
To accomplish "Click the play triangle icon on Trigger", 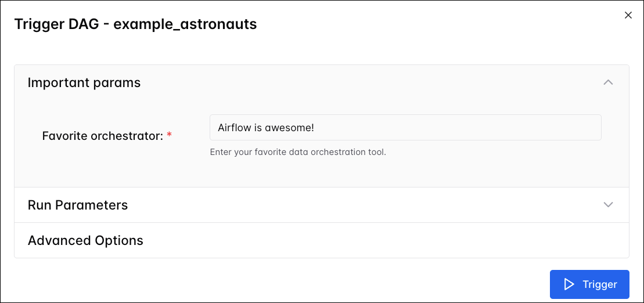I will [x=569, y=284].
